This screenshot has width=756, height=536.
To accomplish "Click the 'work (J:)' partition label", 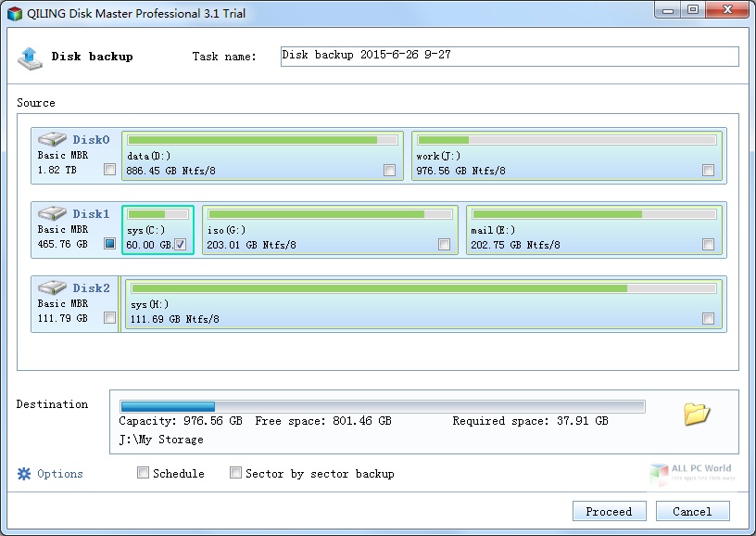I will [x=438, y=156].
